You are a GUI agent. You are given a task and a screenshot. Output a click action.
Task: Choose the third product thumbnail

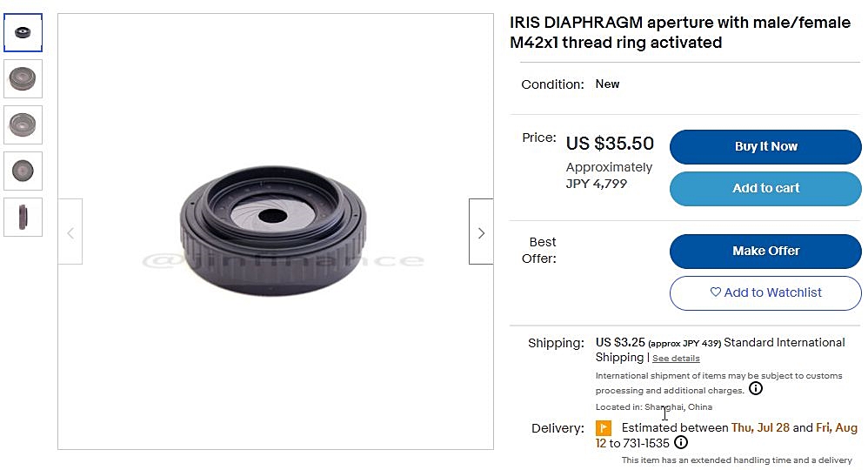tap(23, 125)
